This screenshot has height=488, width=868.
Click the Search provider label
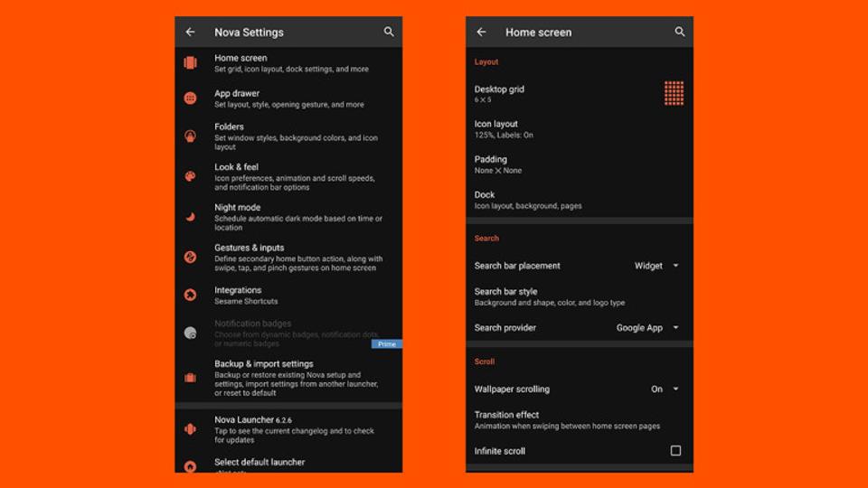(x=505, y=327)
